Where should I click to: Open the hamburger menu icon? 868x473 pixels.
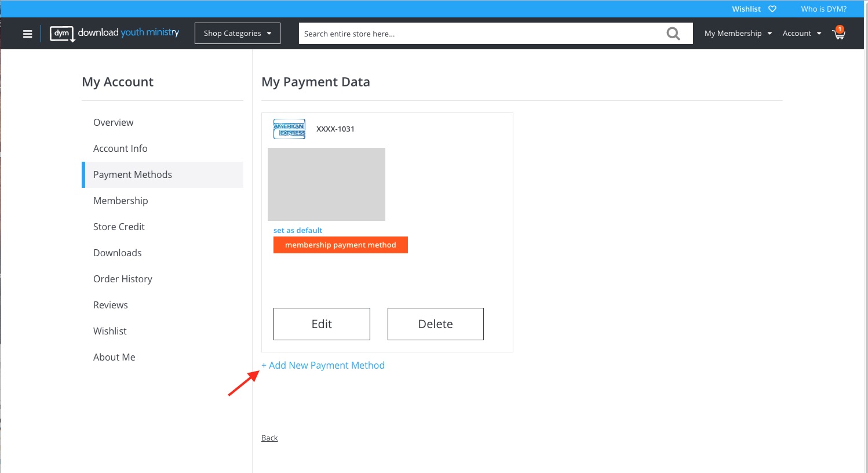pos(27,34)
